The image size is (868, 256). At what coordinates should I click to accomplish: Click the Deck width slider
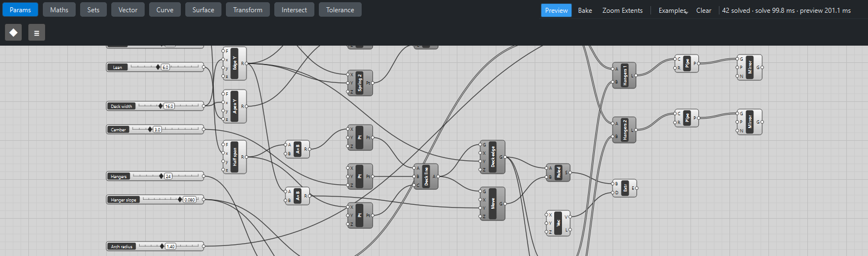[155, 106]
